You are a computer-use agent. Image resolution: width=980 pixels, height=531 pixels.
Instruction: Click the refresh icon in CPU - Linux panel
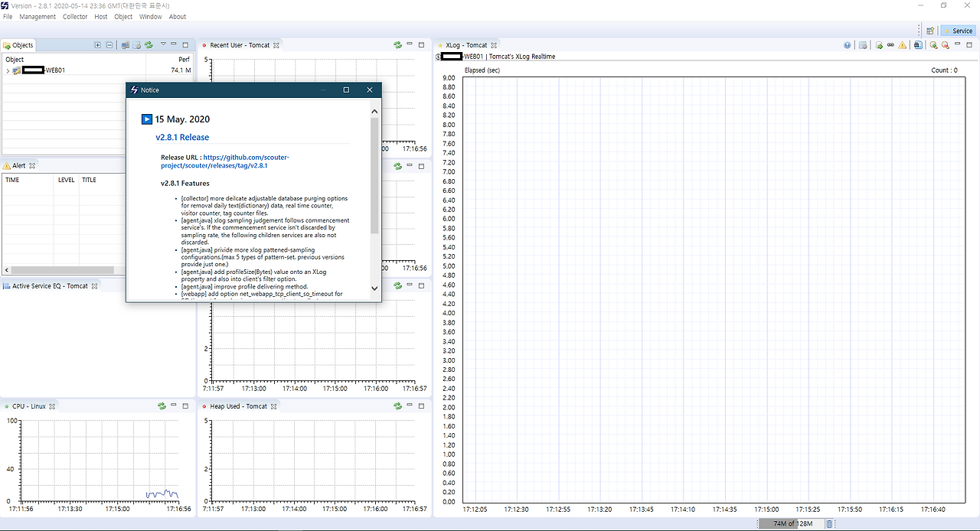[x=162, y=406]
